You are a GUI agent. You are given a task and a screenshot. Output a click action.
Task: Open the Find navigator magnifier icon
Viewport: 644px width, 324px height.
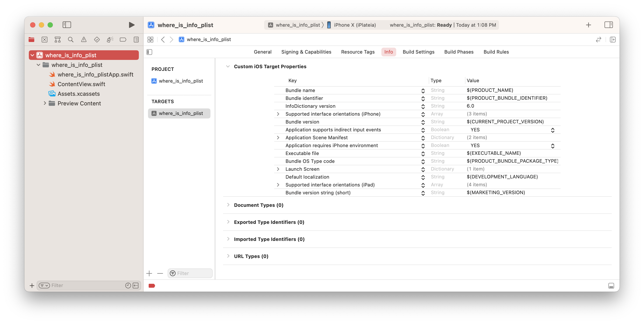(x=71, y=40)
